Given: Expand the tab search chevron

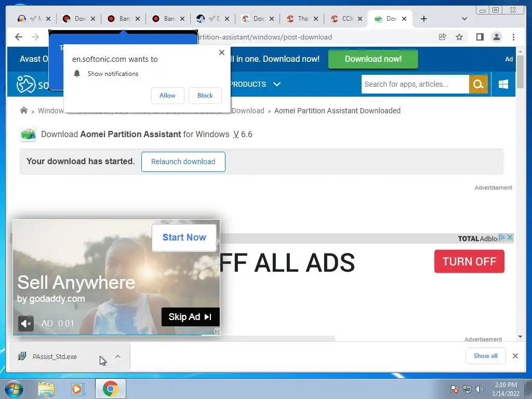Looking at the screenshot, I should pyautogui.click(x=464, y=19).
